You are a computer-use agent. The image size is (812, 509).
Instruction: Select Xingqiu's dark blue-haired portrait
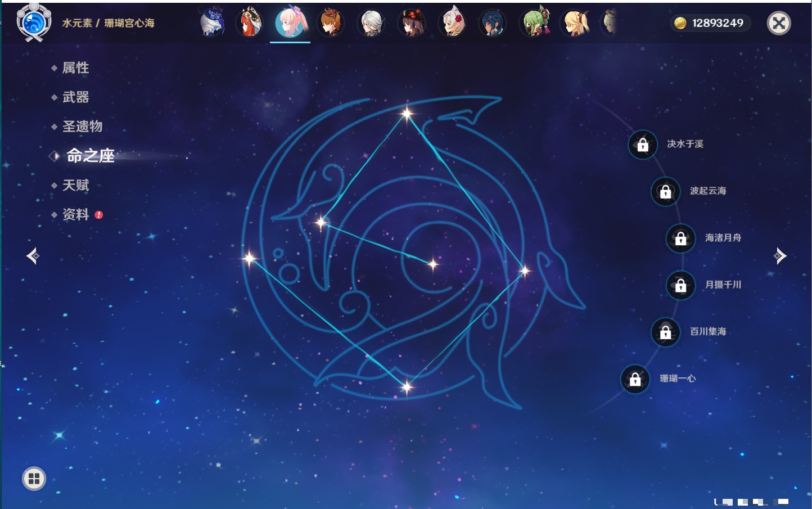tap(493, 24)
